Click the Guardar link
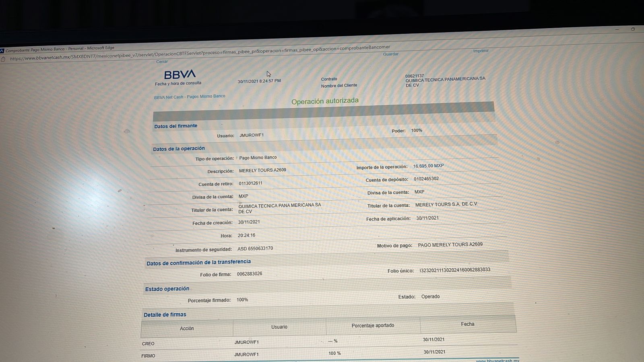The image size is (644, 362). [x=390, y=54]
